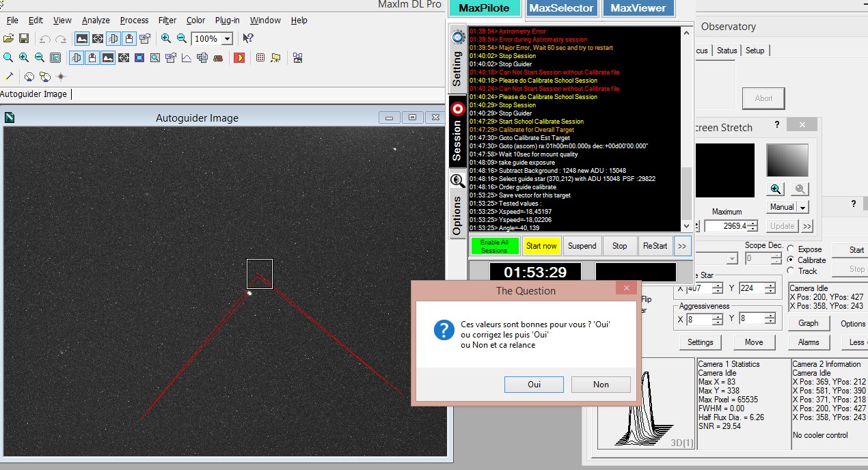Click the Open file folder icon
This screenshot has width=868, height=470.
[8, 39]
